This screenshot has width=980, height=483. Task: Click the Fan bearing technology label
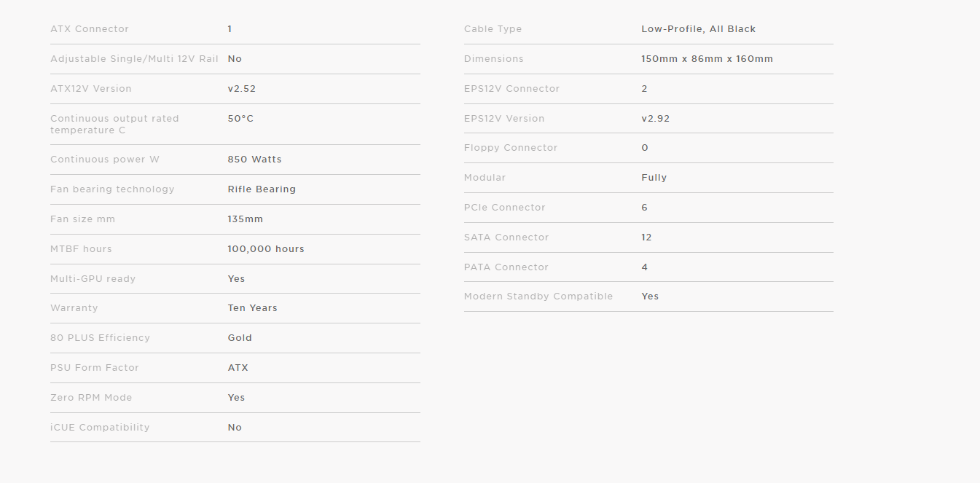112,189
